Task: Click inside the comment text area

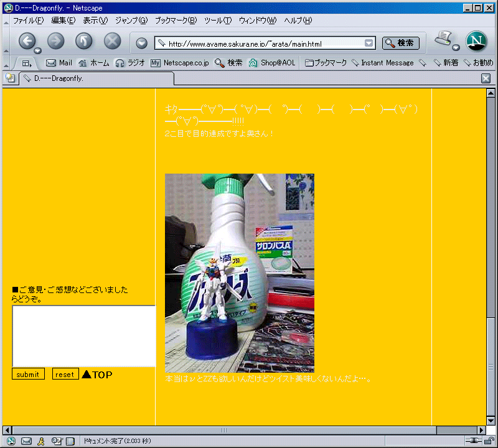Action: 84,336
